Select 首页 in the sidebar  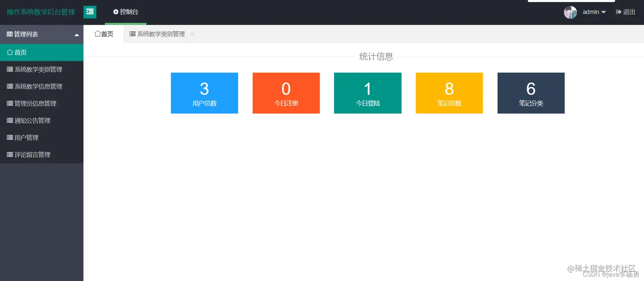(42, 52)
